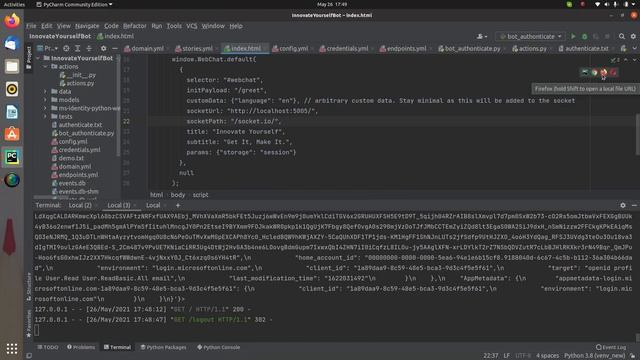Open LibreOffice Writer from dock
640x360 pixels.
[x=12, y=112]
